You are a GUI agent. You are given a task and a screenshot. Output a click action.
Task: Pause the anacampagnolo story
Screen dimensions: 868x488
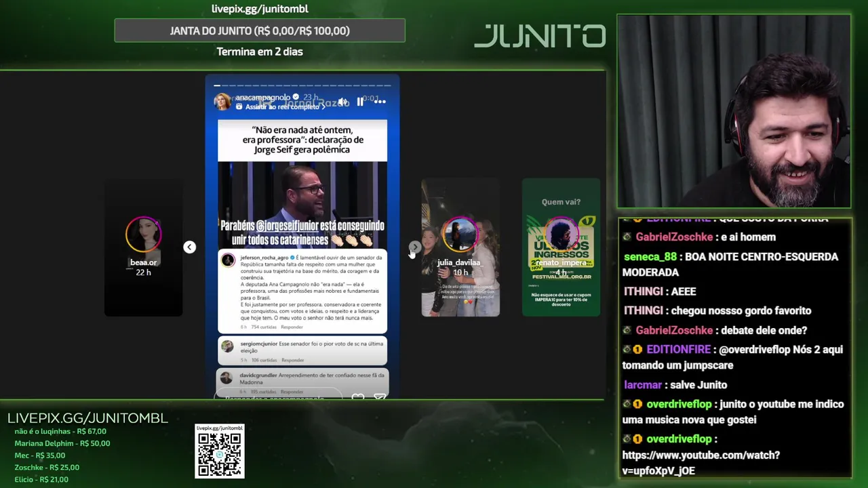(x=360, y=102)
